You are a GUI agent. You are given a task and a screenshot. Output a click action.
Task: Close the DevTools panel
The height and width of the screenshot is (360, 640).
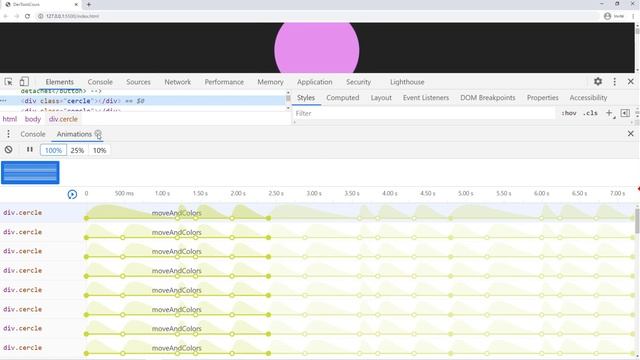631,82
